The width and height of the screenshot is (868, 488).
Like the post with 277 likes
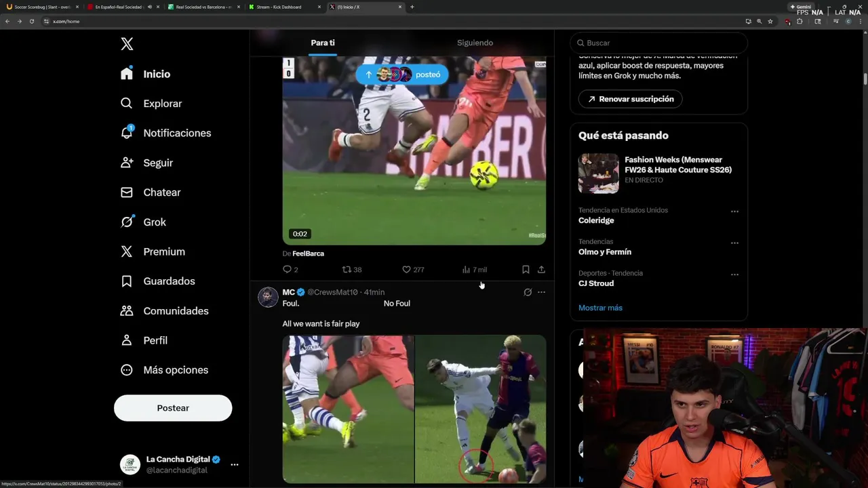413,270
